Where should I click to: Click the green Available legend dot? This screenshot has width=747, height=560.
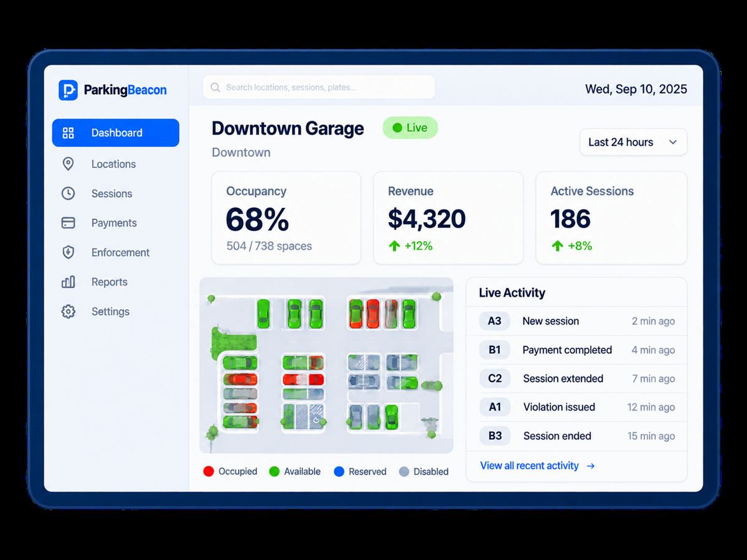[274, 472]
